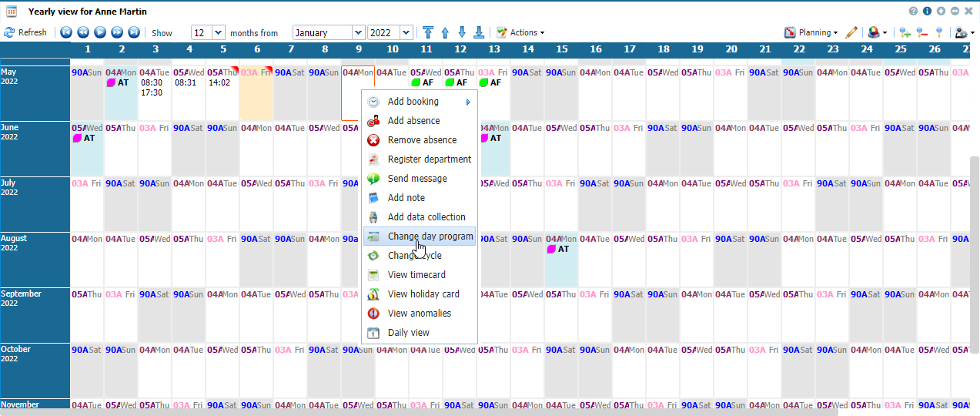Click the blue info icon in title bar
This screenshot has width=980, height=416.
pyautogui.click(x=927, y=12)
